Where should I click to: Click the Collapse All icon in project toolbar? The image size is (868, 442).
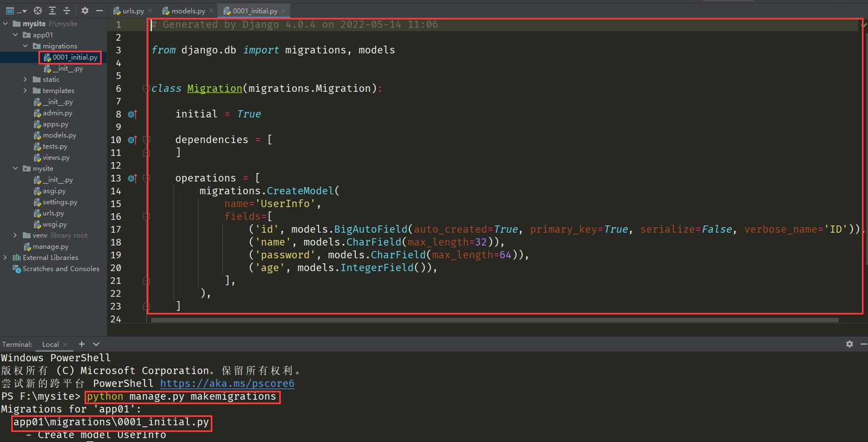67,11
